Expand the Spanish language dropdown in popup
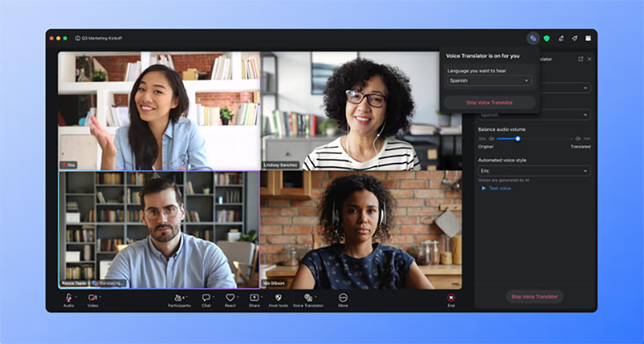 tap(489, 81)
